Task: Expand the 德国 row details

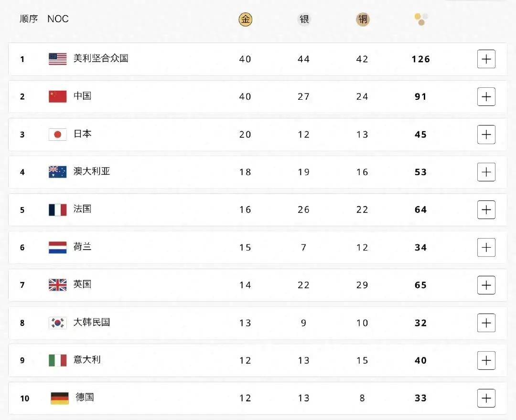Action: 486,398
